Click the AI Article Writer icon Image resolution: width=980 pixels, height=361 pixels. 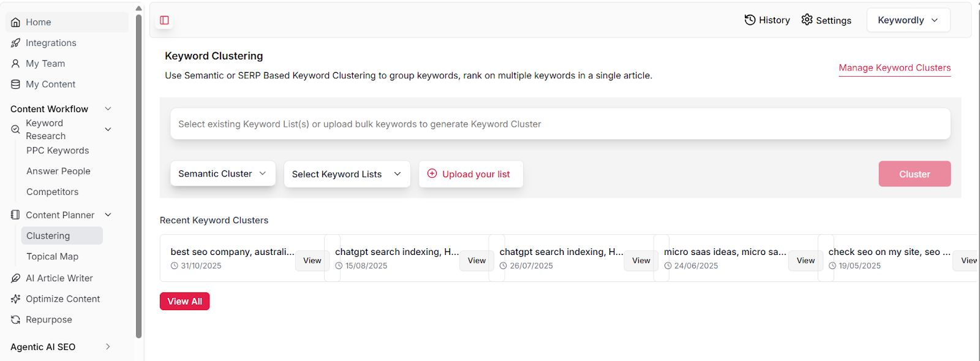click(16, 278)
